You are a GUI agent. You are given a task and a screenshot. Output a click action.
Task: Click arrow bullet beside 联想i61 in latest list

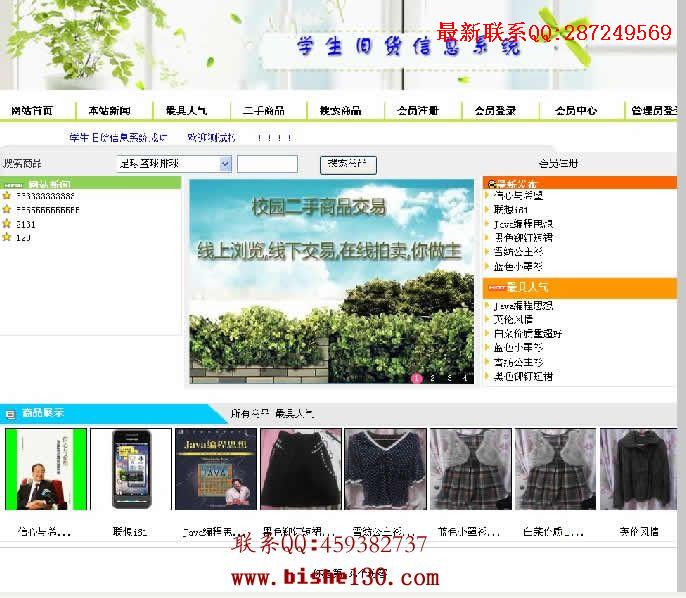click(487, 210)
